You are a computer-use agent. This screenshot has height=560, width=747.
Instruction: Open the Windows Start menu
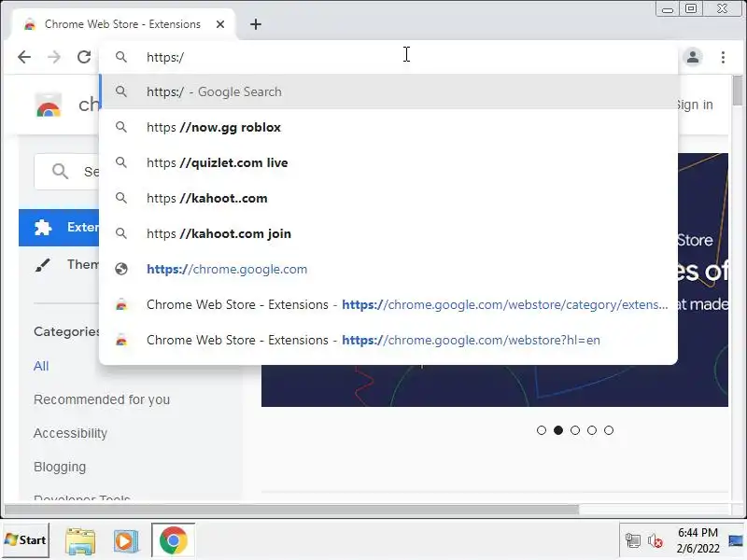25,540
